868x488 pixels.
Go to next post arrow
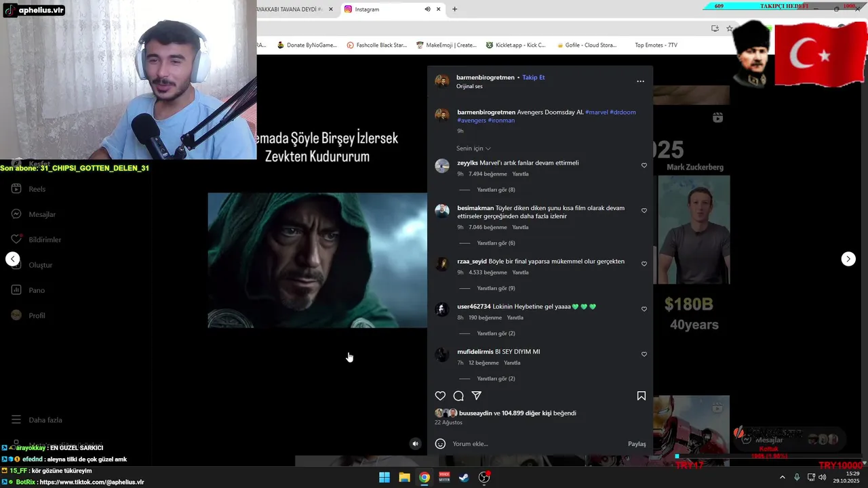click(x=848, y=259)
